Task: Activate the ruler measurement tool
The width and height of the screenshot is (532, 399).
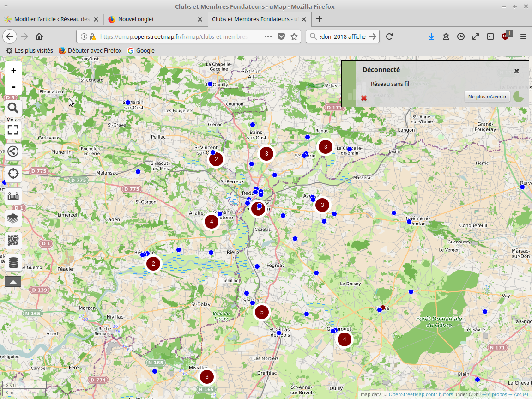Action: [13, 196]
